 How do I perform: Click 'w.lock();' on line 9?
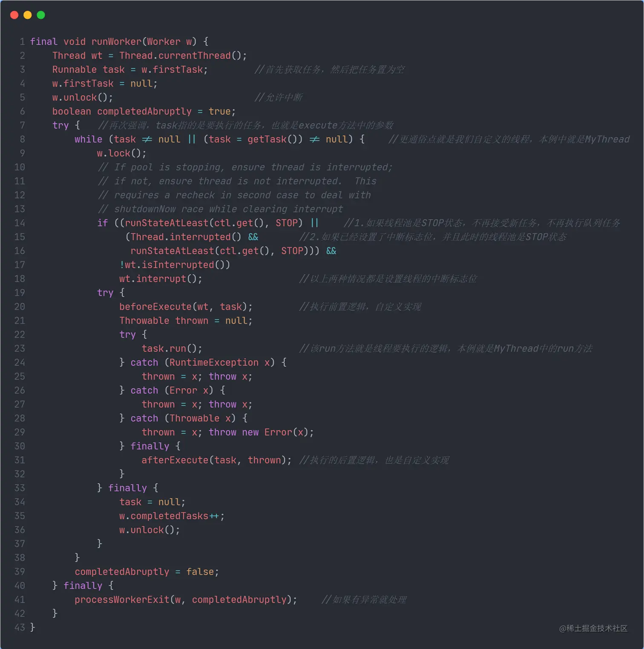[x=122, y=153]
